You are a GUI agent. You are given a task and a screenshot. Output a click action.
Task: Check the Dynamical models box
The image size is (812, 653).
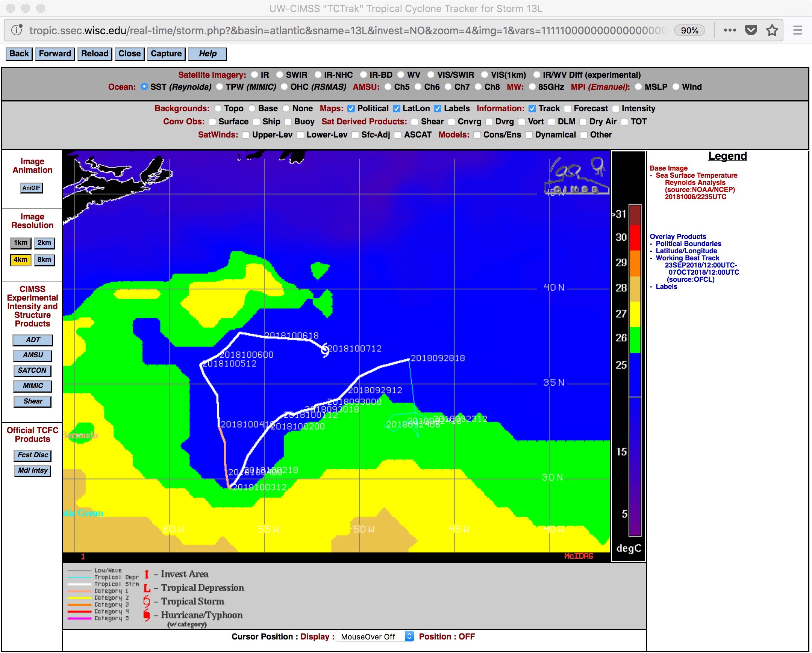(x=529, y=135)
